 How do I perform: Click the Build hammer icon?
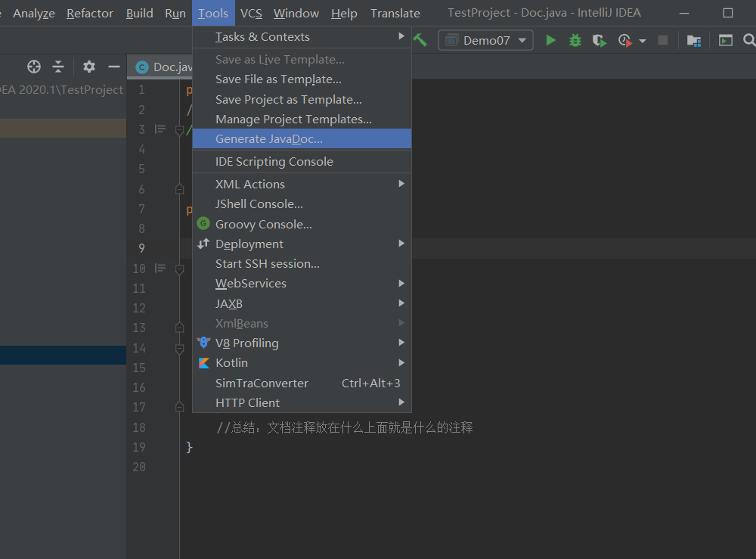[420, 40]
